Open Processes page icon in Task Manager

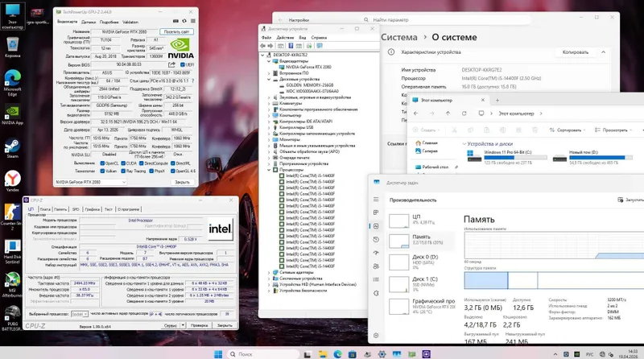point(376,213)
